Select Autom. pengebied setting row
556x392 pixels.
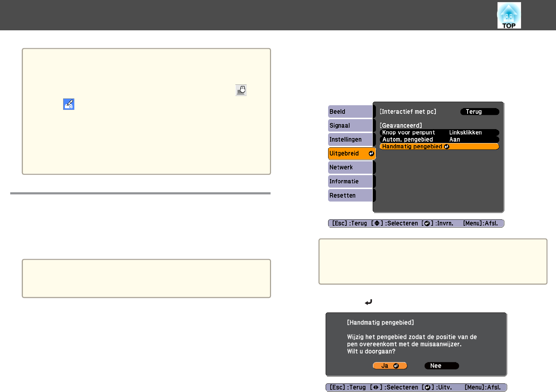coord(439,139)
